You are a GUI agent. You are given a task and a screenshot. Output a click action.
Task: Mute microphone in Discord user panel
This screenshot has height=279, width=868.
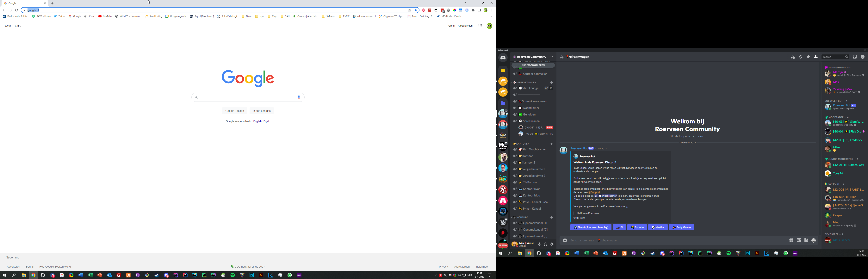[539, 244]
